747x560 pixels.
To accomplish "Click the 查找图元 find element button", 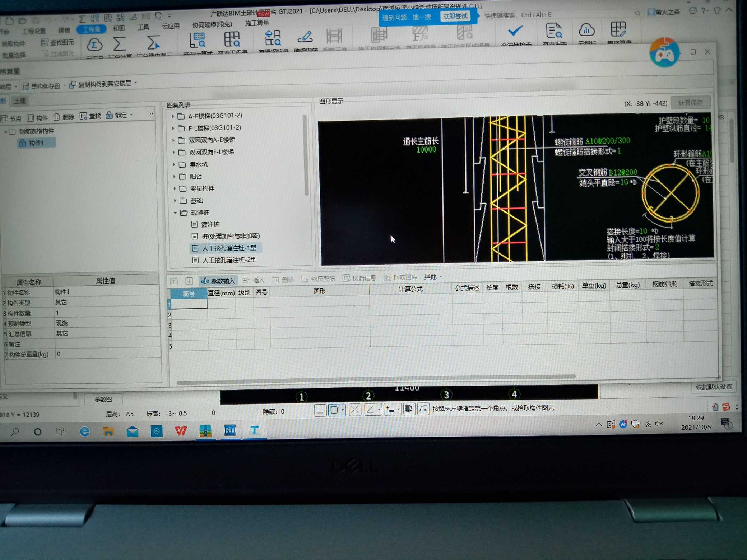I will point(58,42).
